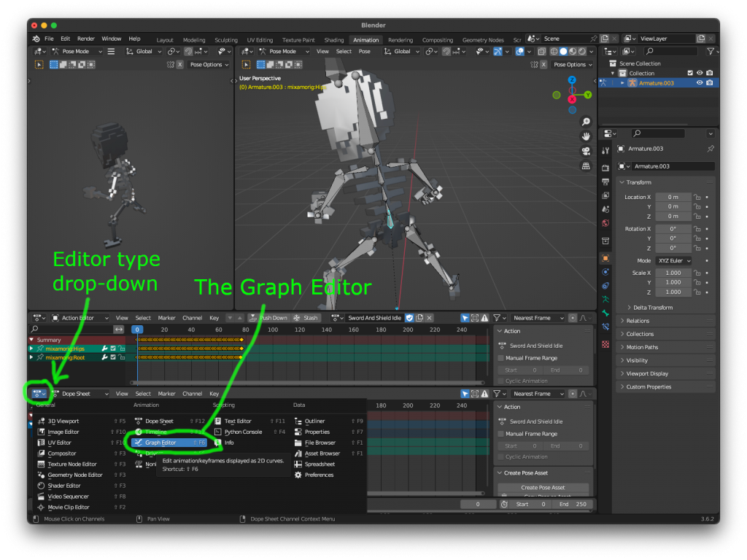The height and width of the screenshot is (560, 747).
Task: Choose Python Console editor entry
Action: (x=243, y=432)
